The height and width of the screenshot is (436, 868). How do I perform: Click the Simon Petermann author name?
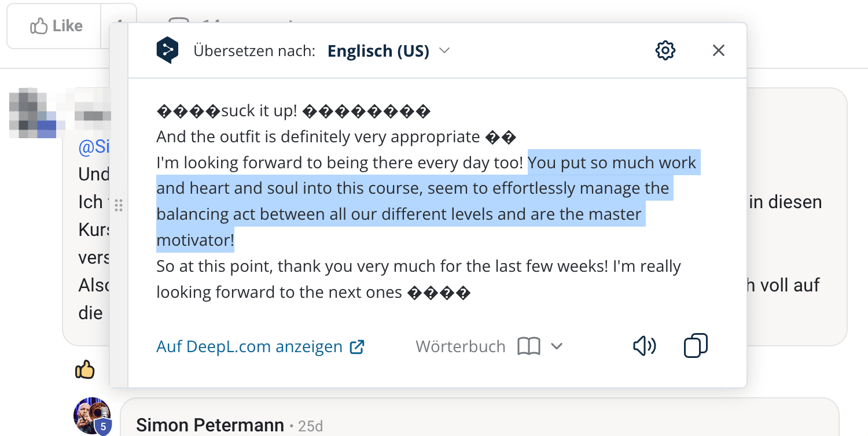click(x=209, y=426)
